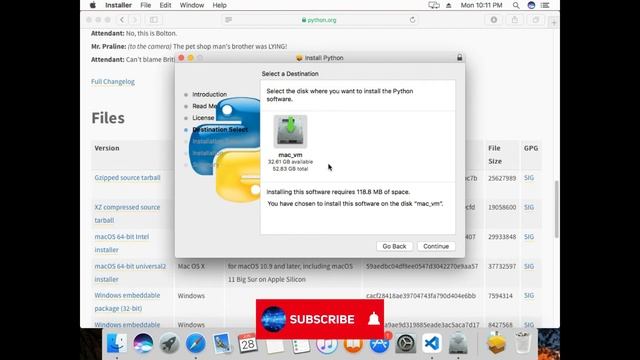
Task: Click the Destination Select step in installer
Action: (220, 129)
